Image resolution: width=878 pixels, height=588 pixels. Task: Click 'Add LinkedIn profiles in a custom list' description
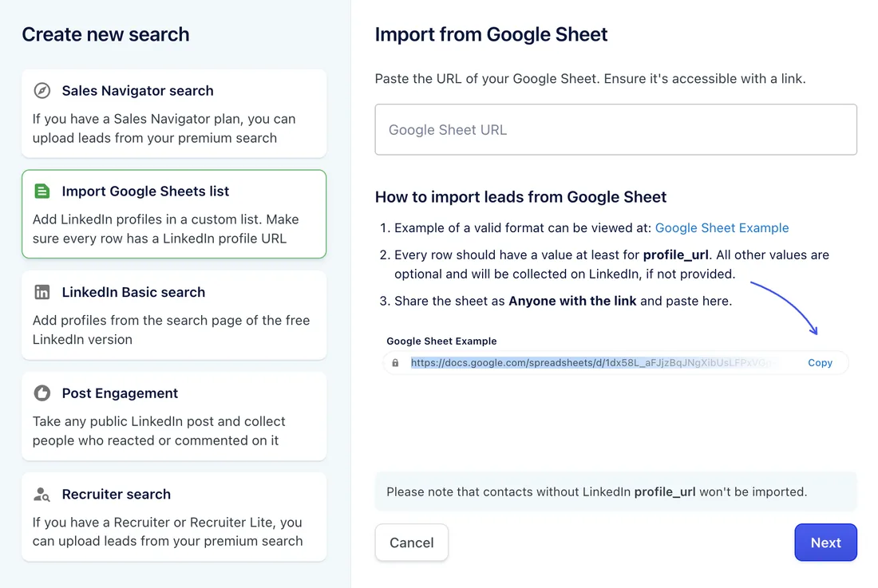click(x=166, y=229)
